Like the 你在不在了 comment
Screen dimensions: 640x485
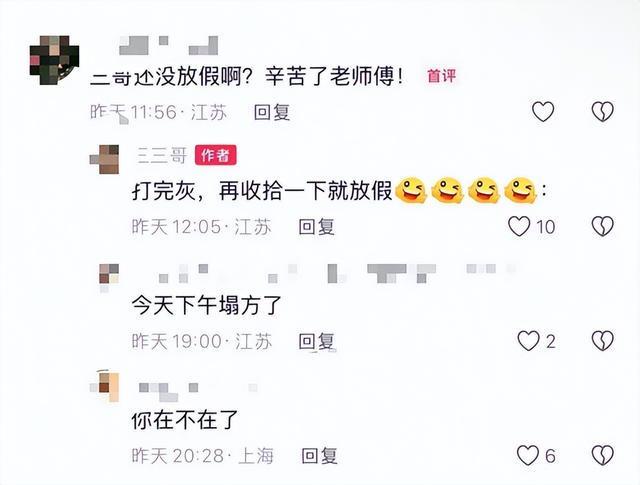point(528,455)
